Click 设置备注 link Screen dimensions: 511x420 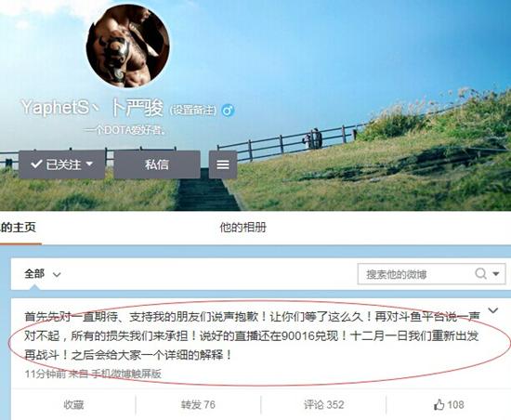[193, 111]
